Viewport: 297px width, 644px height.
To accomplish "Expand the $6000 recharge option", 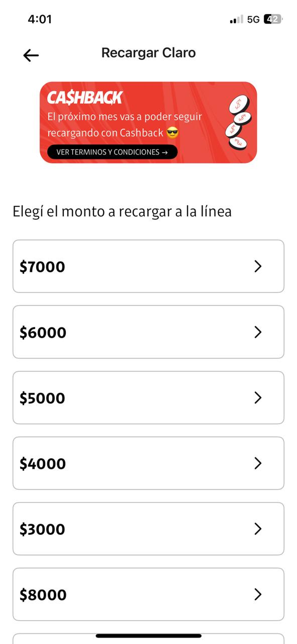I will click(x=258, y=332).
